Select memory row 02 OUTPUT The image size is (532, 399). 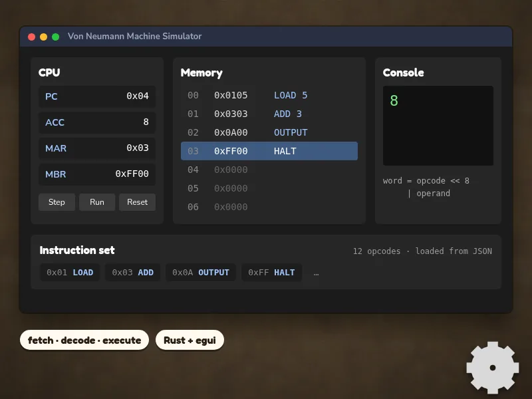(x=269, y=132)
